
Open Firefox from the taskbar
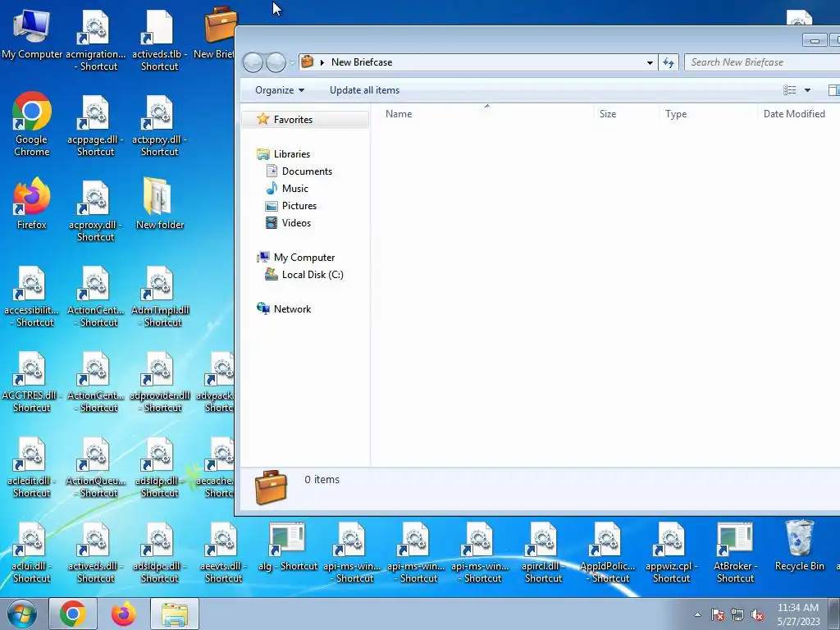point(123,614)
